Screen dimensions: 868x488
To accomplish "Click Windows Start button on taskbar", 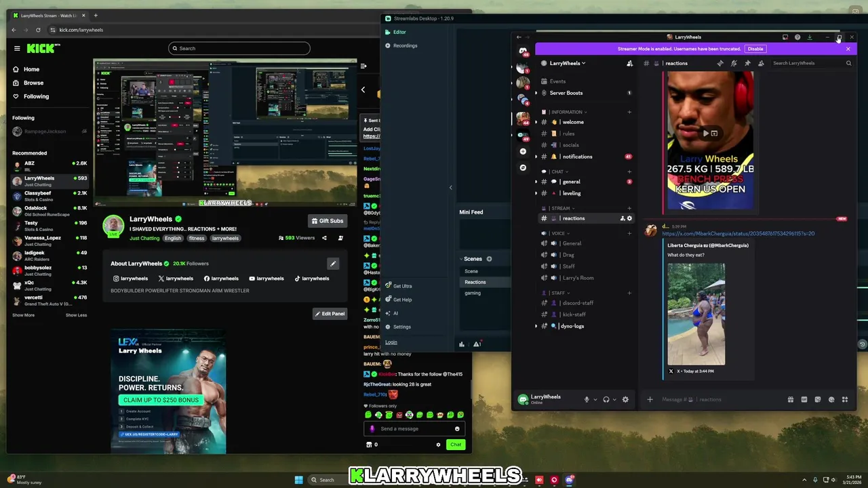I will pos(298,480).
